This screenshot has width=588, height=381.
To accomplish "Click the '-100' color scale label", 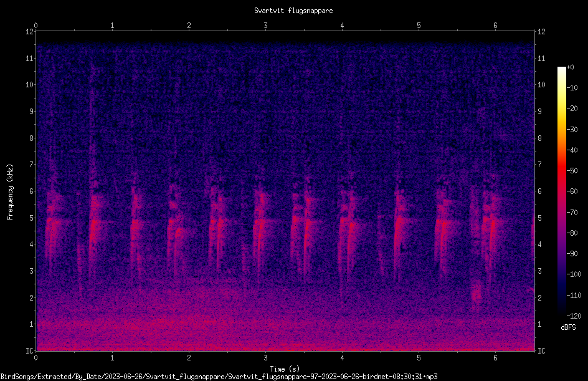I will pyautogui.click(x=574, y=274).
